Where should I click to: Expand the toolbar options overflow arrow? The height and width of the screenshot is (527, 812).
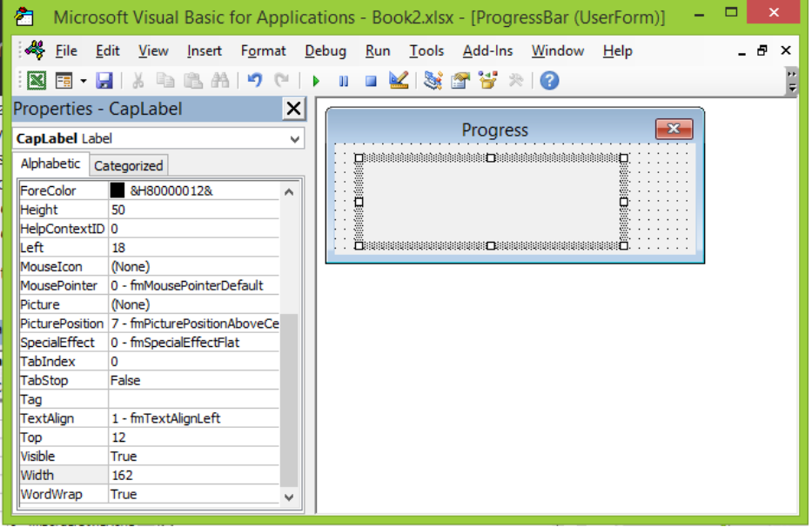[x=791, y=81]
